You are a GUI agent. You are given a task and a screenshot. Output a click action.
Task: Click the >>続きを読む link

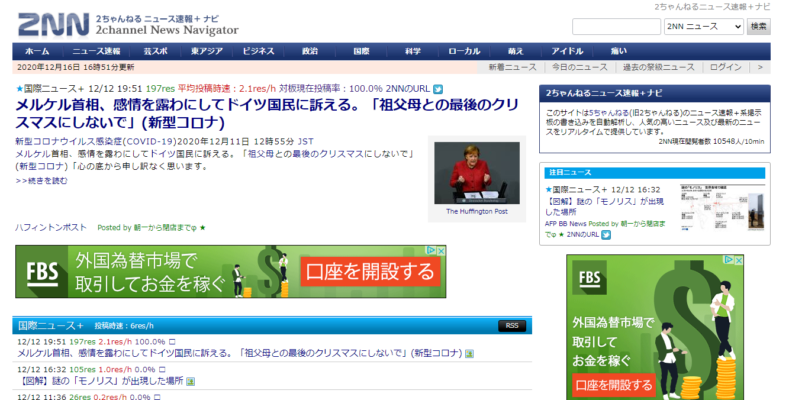(x=41, y=181)
